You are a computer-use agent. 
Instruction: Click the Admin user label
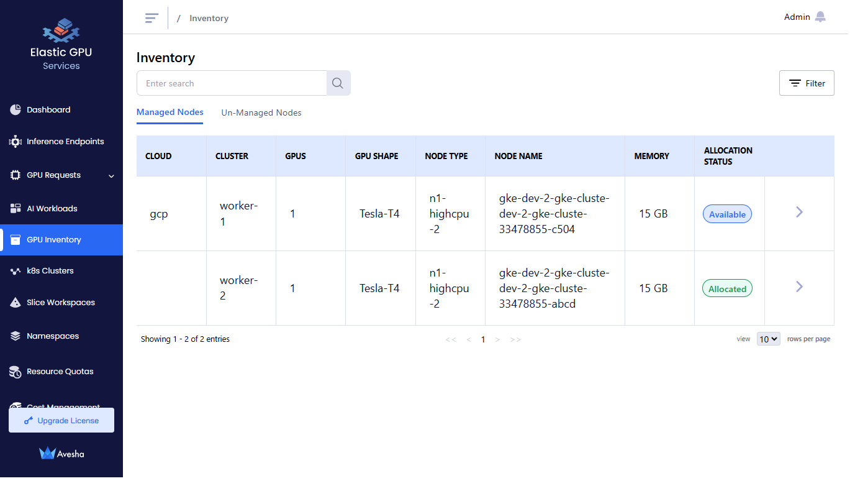click(x=797, y=17)
